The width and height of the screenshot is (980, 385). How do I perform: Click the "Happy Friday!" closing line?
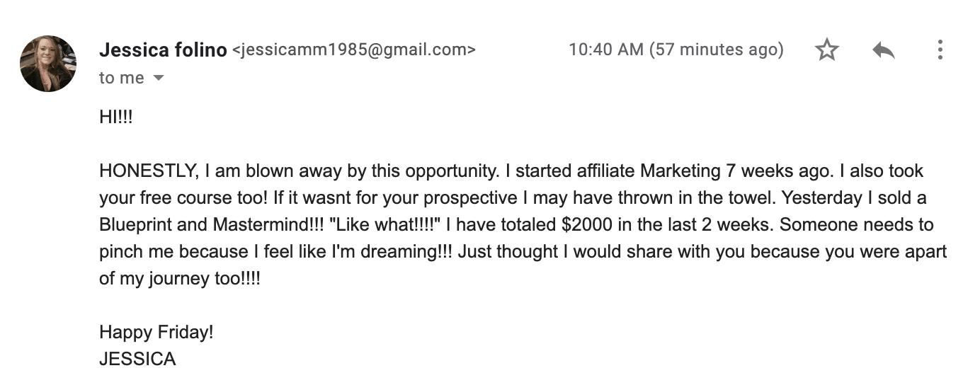[156, 332]
